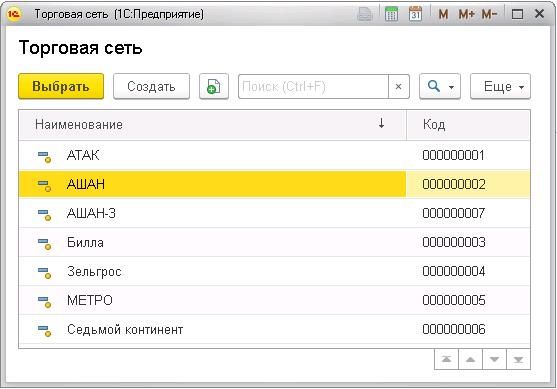Focus the Поиск (Ctrl+F) search field
Image resolution: width=557 pixels, height=389 pixels.
(x=313, y=86)
